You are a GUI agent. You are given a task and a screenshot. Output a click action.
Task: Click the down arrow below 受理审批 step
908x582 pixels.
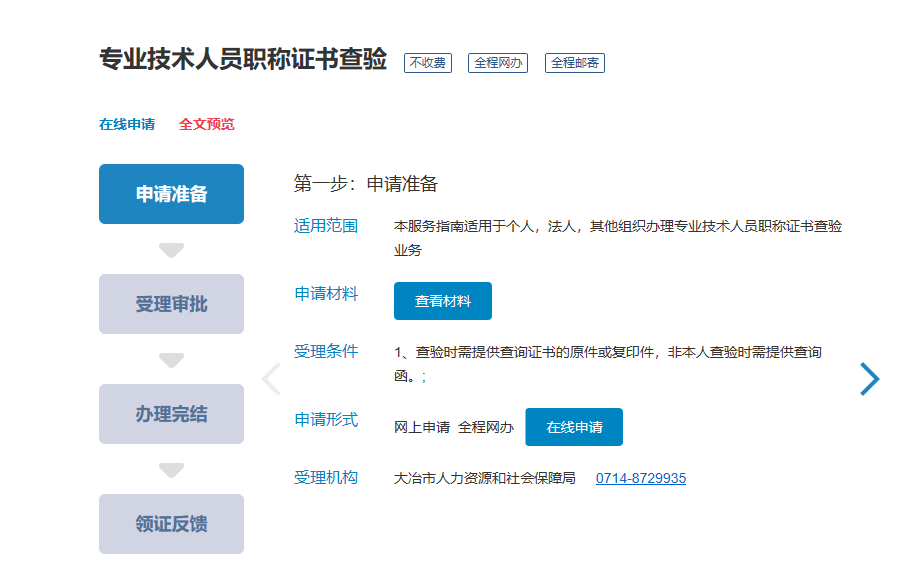[x=172, y=360]
